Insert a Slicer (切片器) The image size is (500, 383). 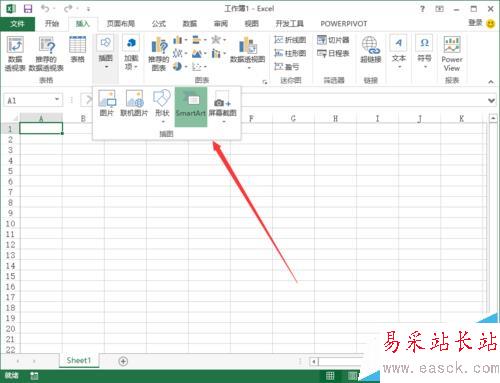pyautogui.click(x=333, y=40)
